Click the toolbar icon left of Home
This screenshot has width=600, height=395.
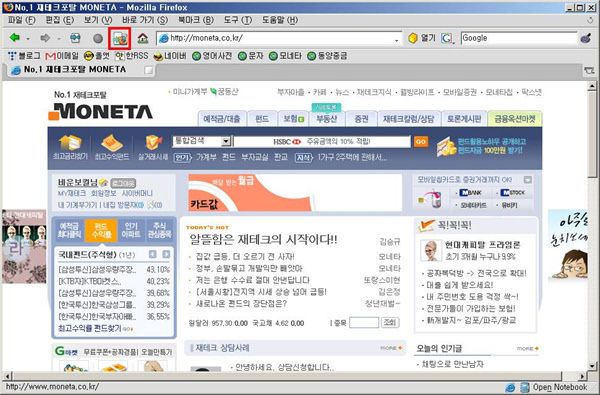(x=120, y=38)
